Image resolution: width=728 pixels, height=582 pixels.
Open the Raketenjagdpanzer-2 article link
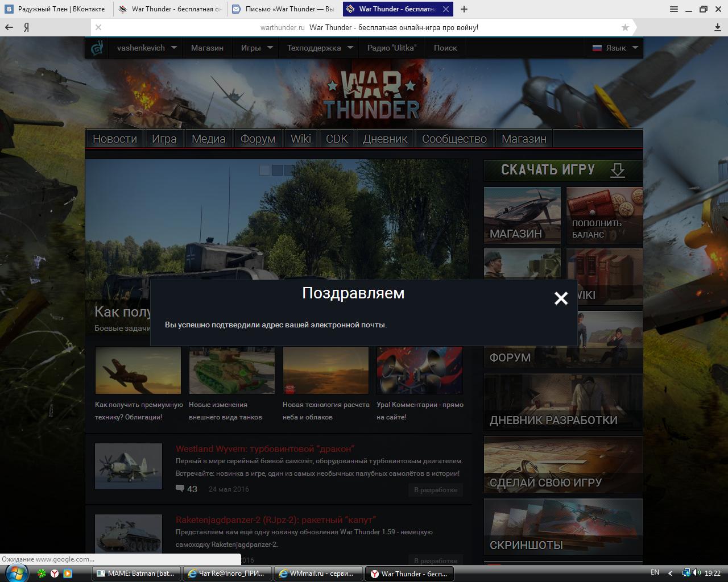coord(276,520)
